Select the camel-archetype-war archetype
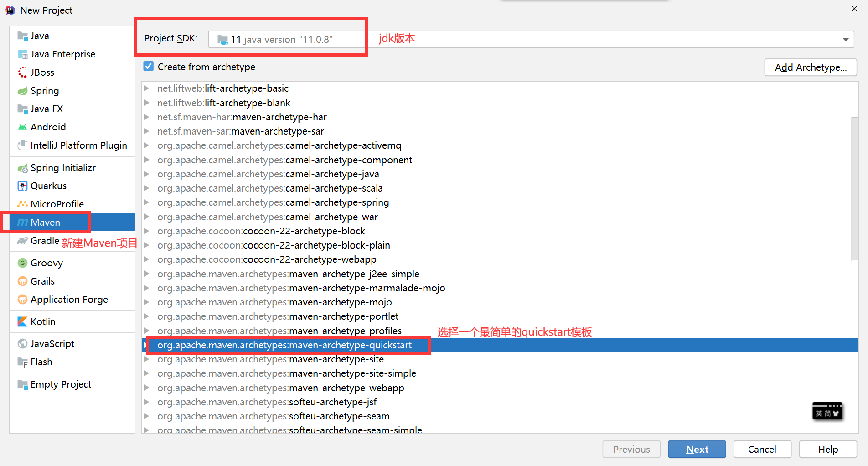 500,217
